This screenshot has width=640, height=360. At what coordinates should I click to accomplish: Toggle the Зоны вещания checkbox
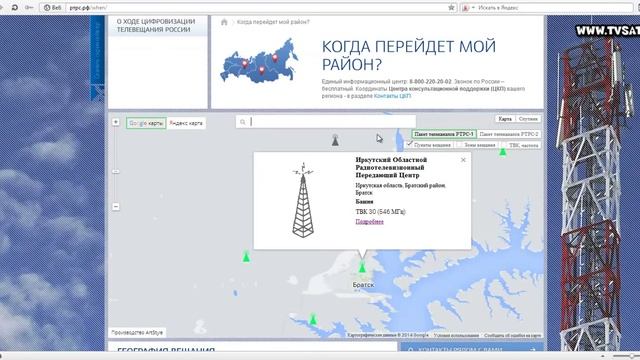(x=459, y=144)
